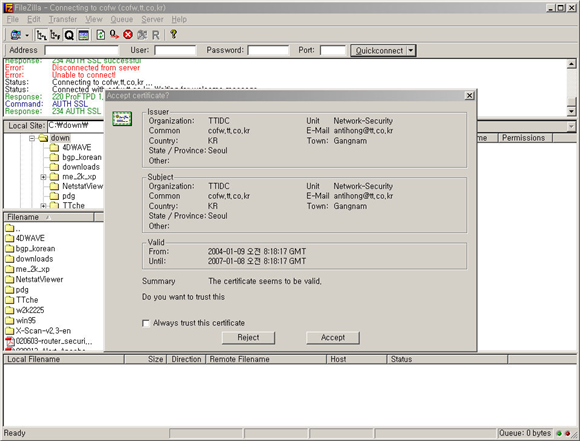Click the disconnect toolbar icon
The height and width of the screenshot is (441, 580).
142,35
